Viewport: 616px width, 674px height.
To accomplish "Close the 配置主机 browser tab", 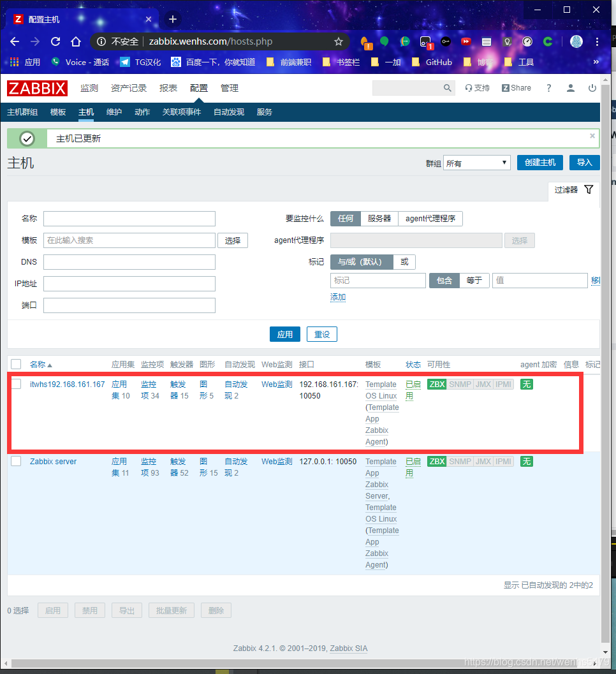I will (149, 19).
